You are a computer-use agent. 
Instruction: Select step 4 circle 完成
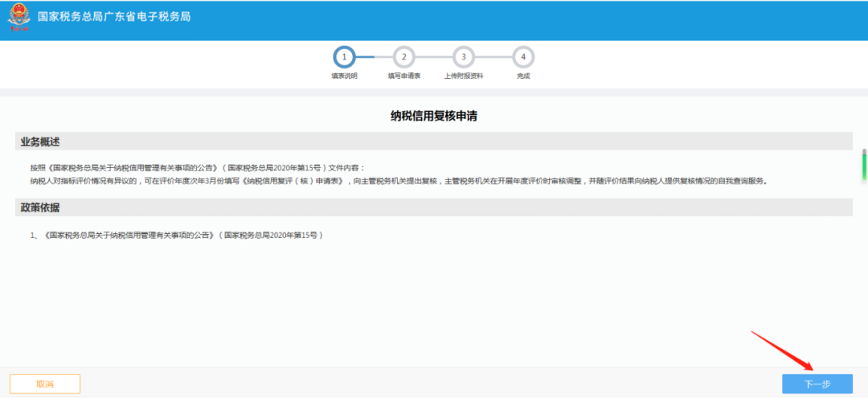click(x=524, y=57)
